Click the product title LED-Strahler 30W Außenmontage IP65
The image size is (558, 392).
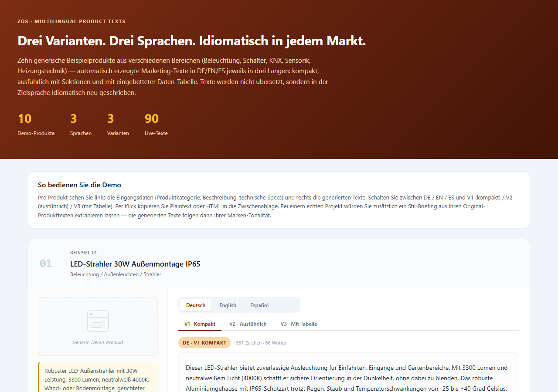click(135, 264)
